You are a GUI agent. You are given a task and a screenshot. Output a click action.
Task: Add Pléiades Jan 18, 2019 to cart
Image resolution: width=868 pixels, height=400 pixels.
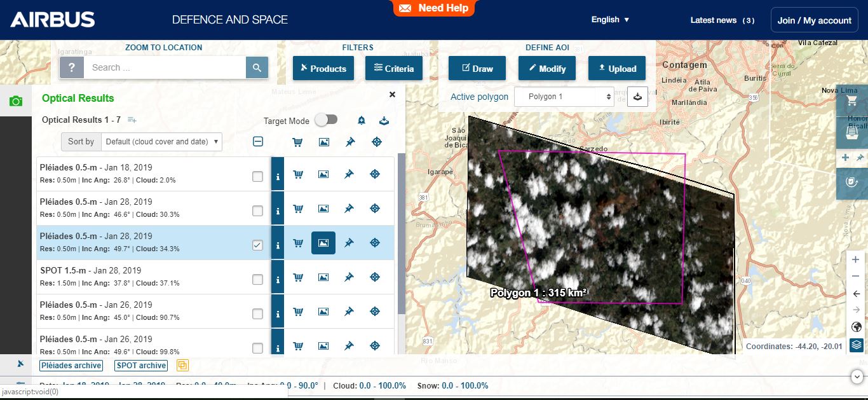tap(297, 174)
